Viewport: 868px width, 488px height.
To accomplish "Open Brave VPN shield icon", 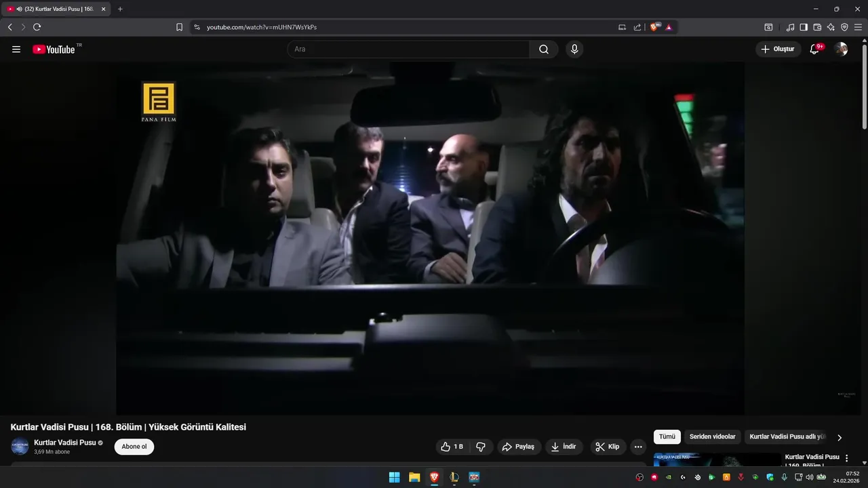I will point(844,27).
